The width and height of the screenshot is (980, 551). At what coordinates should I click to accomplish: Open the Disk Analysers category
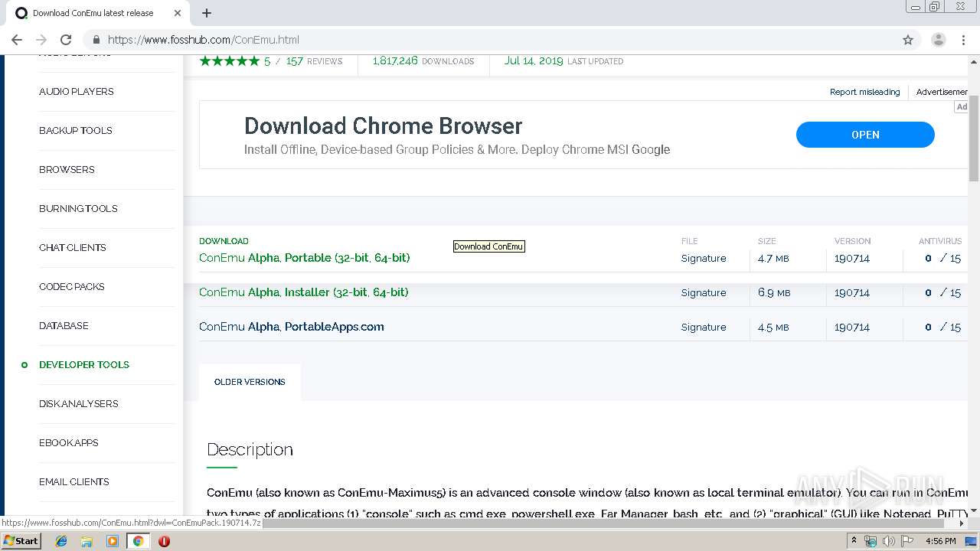pyautogui.click(x=78, y=404)
